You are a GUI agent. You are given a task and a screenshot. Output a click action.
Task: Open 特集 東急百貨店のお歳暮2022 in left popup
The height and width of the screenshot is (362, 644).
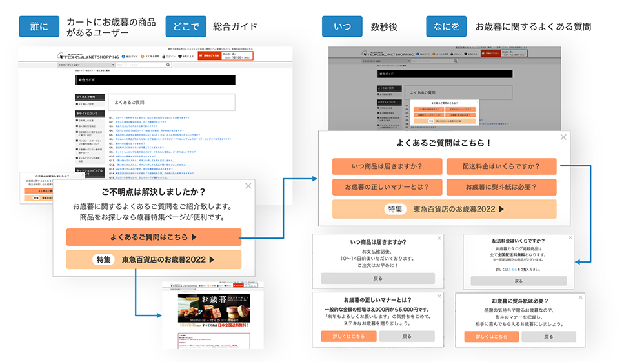[154, 259]
